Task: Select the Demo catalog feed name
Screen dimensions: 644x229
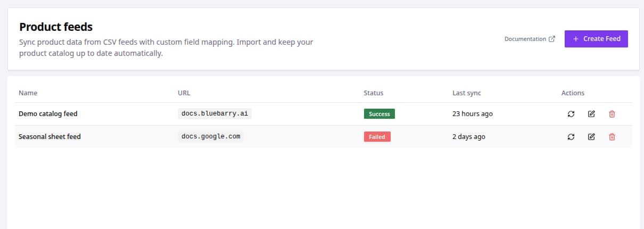Action: click(48, 114)
